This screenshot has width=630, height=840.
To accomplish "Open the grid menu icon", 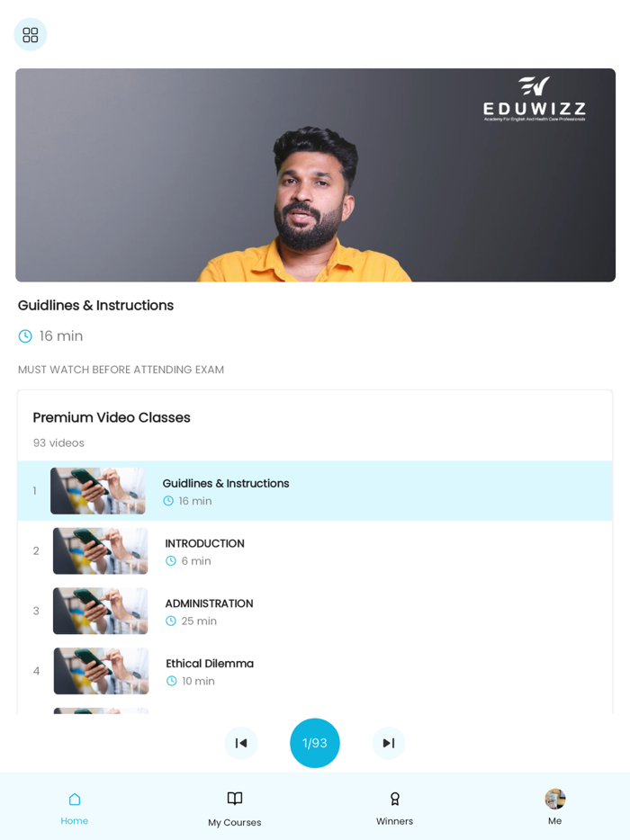I will click(31, 35).
